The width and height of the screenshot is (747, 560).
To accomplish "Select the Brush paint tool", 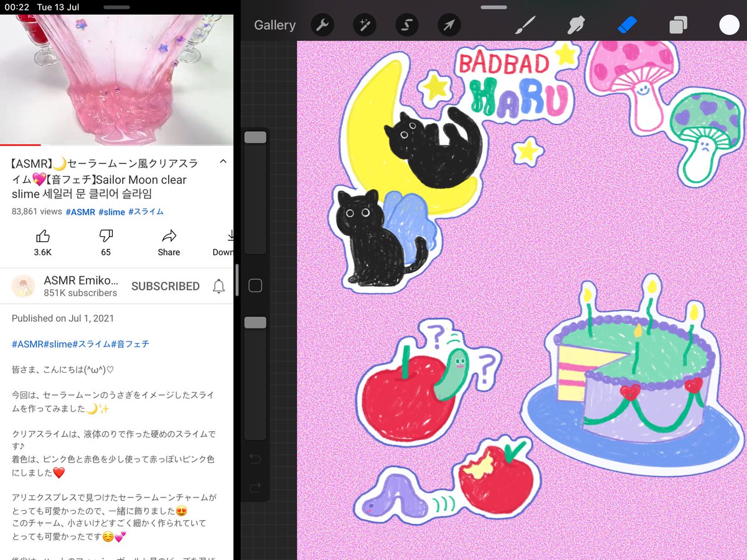I will pyautogui.click(x=525, y=25).
